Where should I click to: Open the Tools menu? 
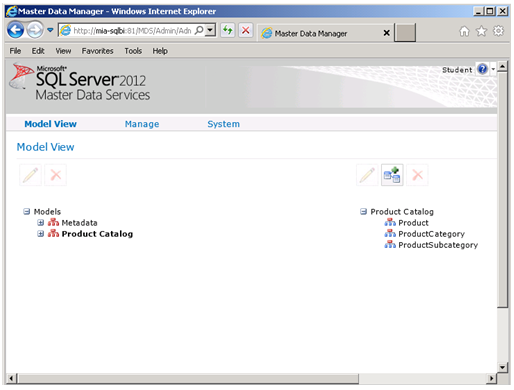click(x=133, y=51)
